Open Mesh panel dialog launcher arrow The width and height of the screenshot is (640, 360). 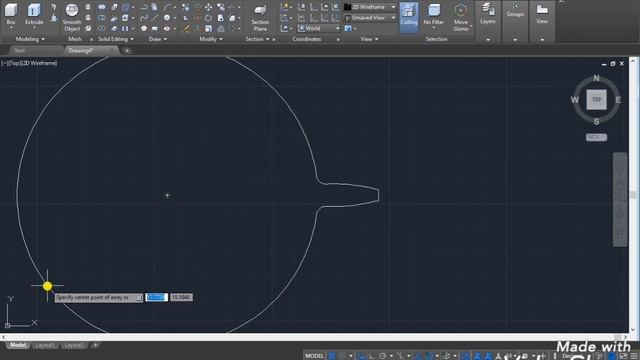[91, 40]
